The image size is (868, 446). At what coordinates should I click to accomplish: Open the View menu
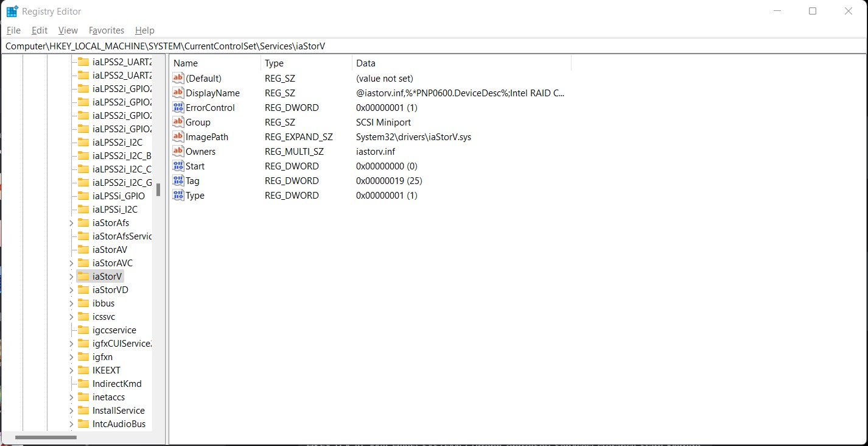pos(68,30)
